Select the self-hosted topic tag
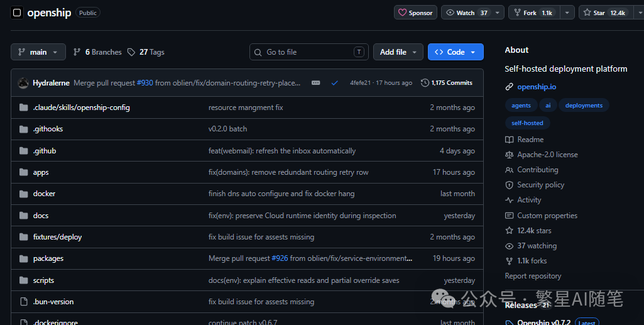 (x=527, y=123)
